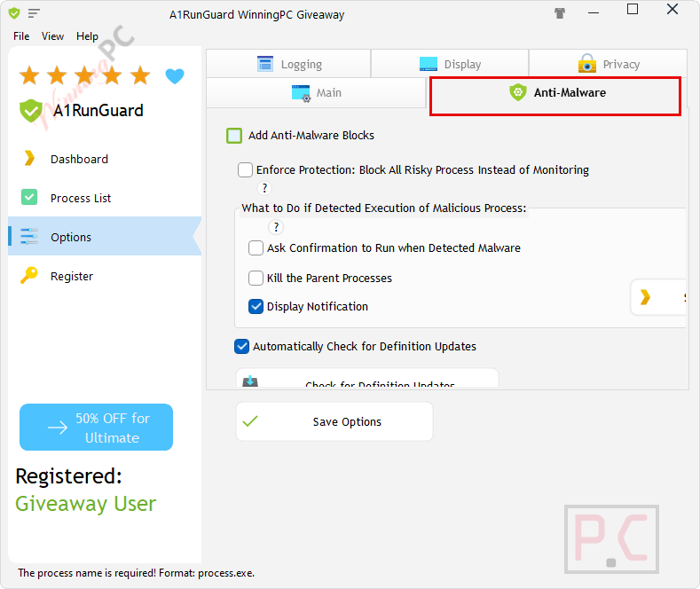
Task: Click help question mark under malicious process heading
Action: coord(276,227)
